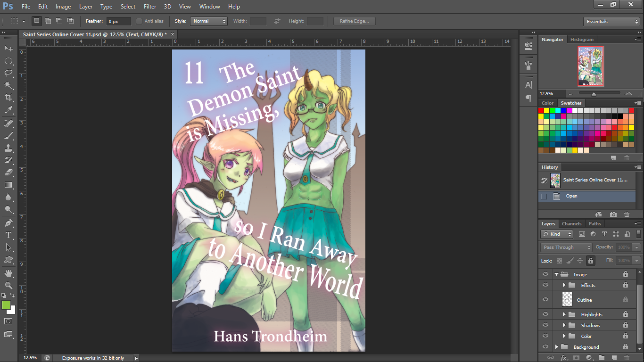
Task: Choose the Pen tool
Action: (x=8, y=223)
